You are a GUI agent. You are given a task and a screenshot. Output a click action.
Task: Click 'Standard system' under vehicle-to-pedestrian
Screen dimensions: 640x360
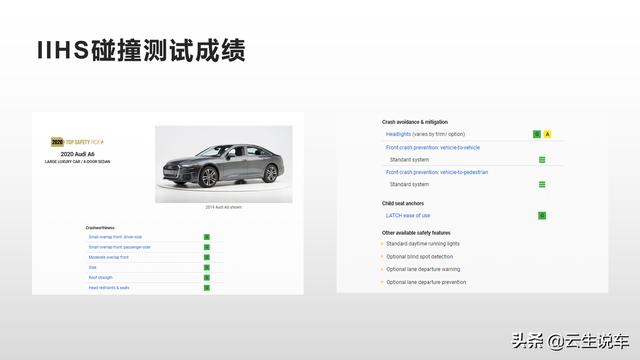[x=409, y=184]
